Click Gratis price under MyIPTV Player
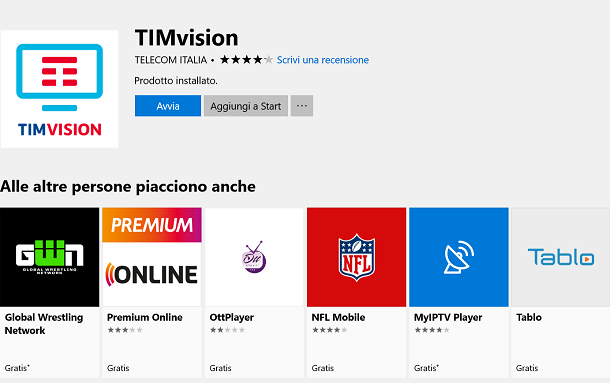Screen dimensions: 610x383 tap(426, 368)
